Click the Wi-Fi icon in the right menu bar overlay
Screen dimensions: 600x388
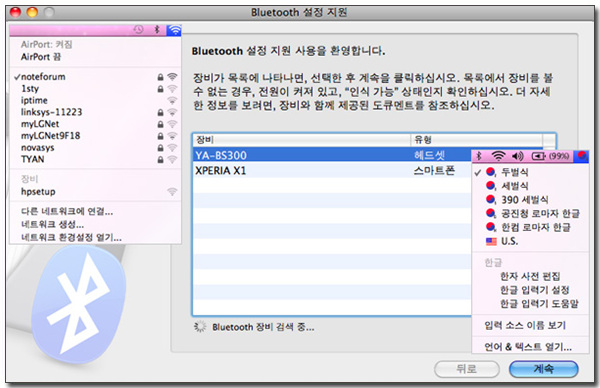point(498,156)
